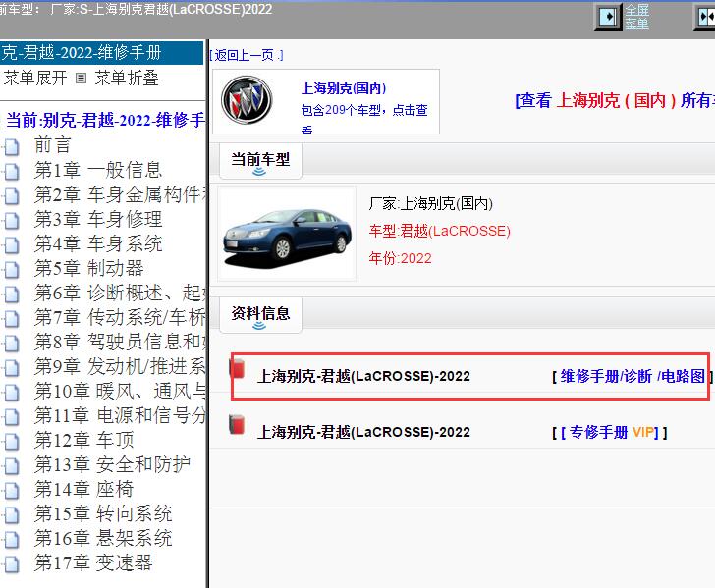Viewport: 715px width, 588px height.
Task: Open 第3章 车身修理
Action: click(x=98, y=219)
